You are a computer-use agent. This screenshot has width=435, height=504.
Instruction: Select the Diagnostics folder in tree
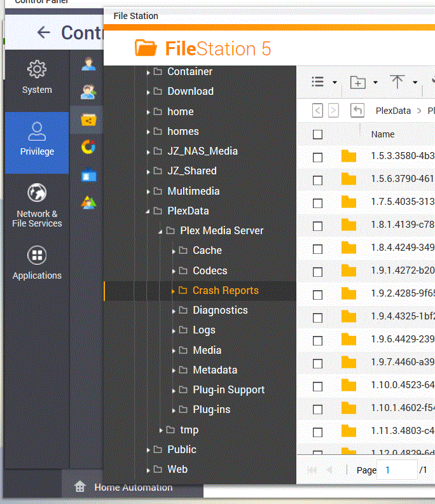(220, 310)
